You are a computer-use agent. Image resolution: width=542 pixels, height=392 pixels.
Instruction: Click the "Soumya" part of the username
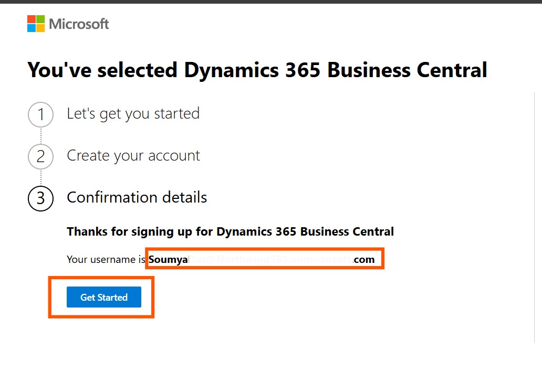point(168,259)
